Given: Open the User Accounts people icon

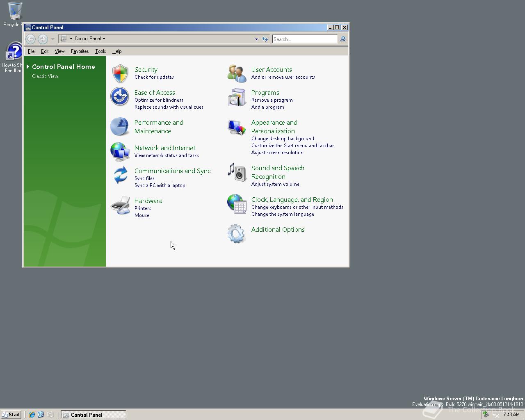Looking at the screenshot, I should tap(237, 73).
